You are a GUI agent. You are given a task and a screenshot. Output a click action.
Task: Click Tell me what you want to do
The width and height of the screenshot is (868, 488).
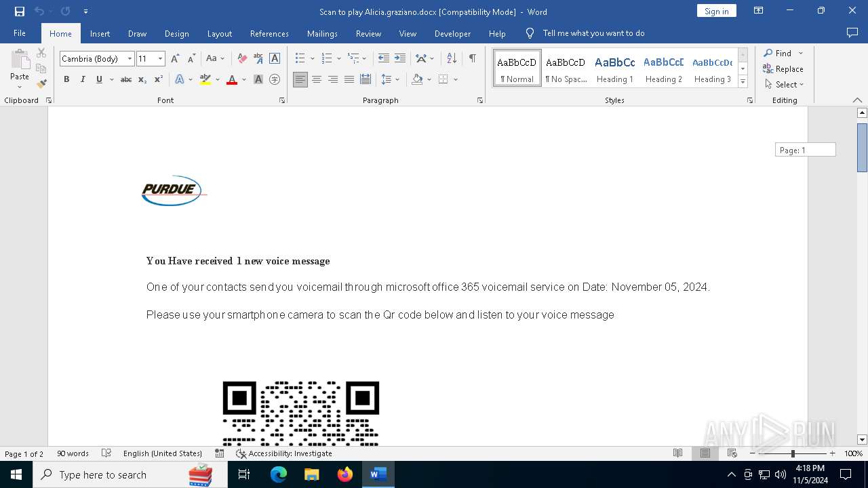593,33
